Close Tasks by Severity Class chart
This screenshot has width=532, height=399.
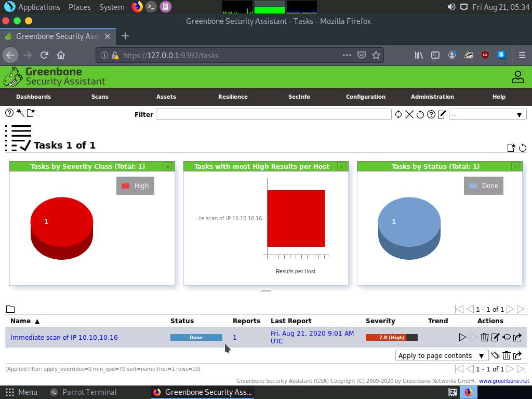(x=168, y=166)
